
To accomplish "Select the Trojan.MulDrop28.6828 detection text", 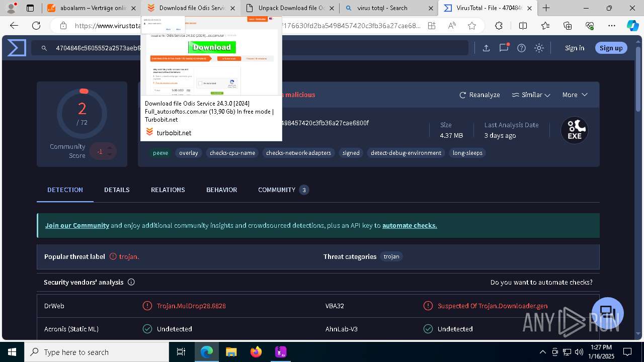I will click(x=191, y=306).
